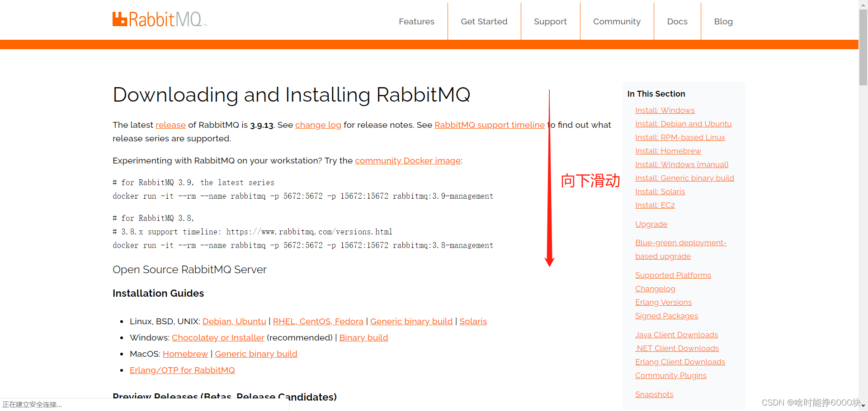This screenshot has height=411, width=868.
Task: Click the scrollbar down arrow
Action: coord(863,406)
